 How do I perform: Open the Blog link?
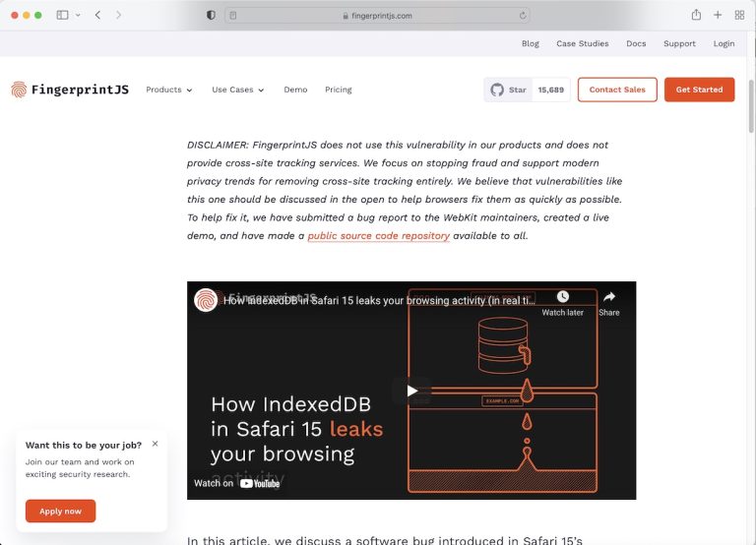531,43
